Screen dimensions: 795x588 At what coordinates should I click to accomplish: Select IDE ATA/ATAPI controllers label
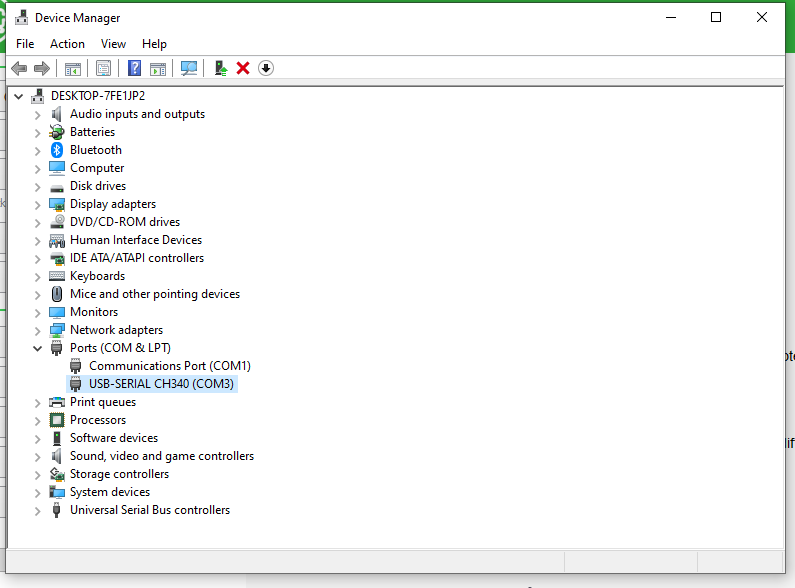click(137, 258)
